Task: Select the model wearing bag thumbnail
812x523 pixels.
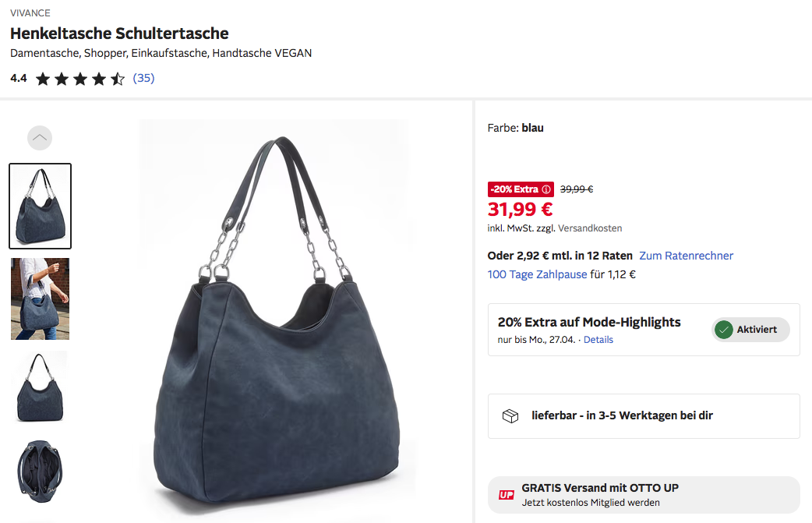Action: (x=40, y=299)
